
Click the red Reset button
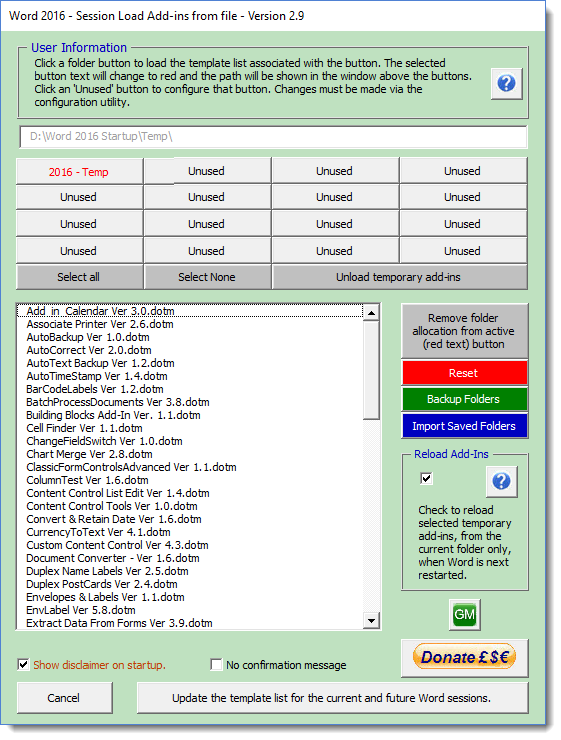click(464, 373)
